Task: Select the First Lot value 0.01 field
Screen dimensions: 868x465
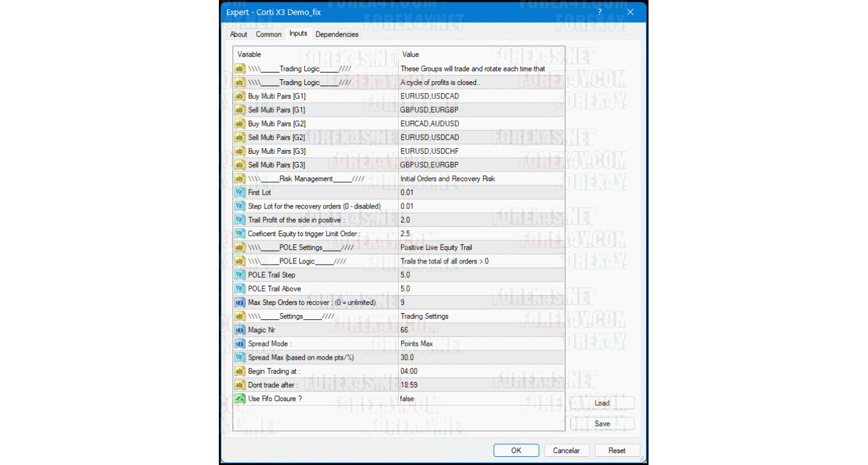Action: coord(480,192)
